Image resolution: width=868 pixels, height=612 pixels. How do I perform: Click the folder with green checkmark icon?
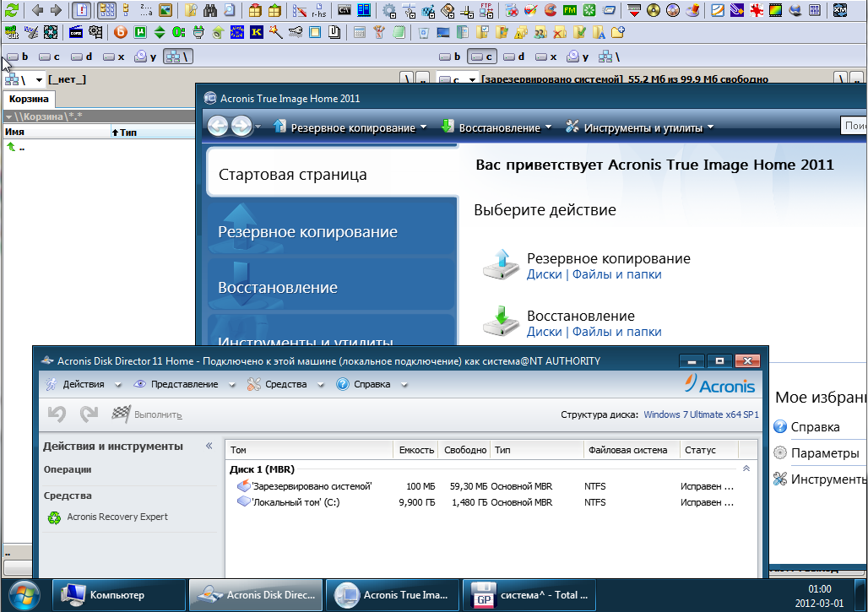(579, 33)
